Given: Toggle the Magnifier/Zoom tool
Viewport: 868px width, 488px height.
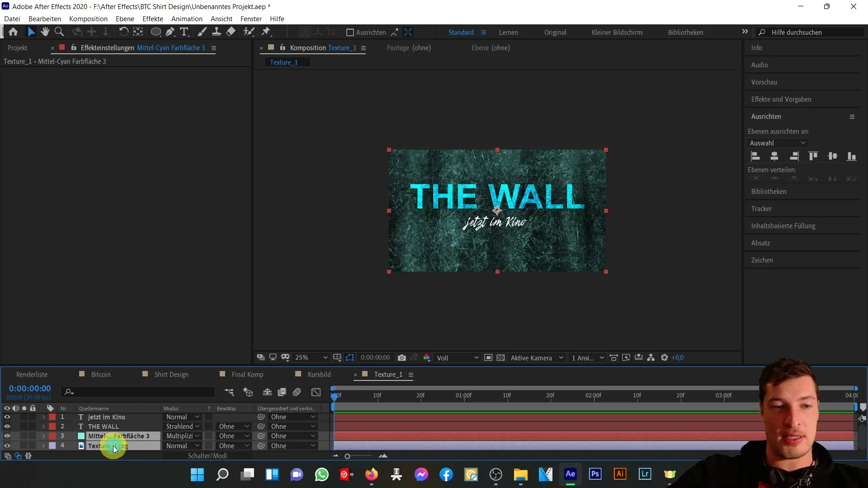Looking at the screenshot, I should coord(58,32).
